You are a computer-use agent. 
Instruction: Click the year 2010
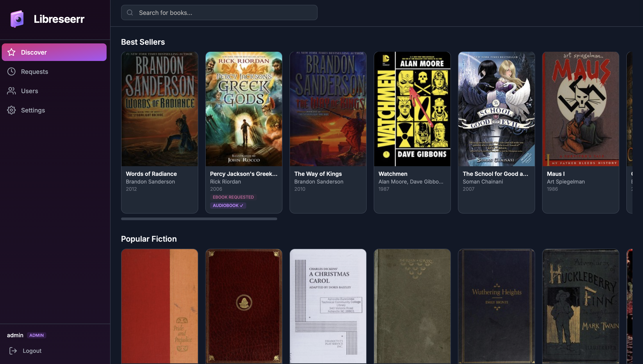(300, 189)
